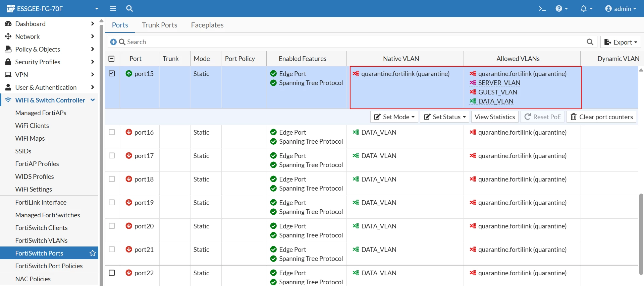The height and width of the screenshot is (286, 644).
Task: Switch to the Trunk Ports tab
Action: coord(159,25)
